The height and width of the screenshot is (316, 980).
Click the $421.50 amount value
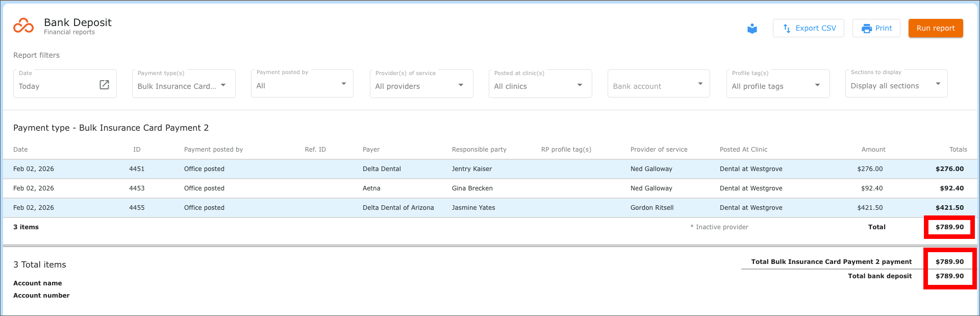coord(870,208)
